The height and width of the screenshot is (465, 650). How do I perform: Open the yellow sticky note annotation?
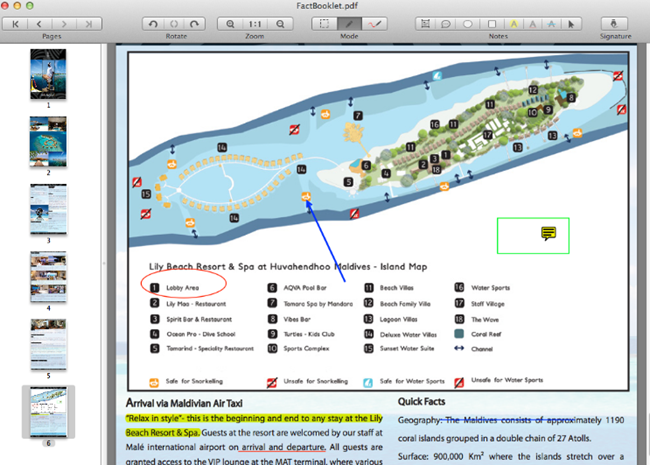pos(548,234)
